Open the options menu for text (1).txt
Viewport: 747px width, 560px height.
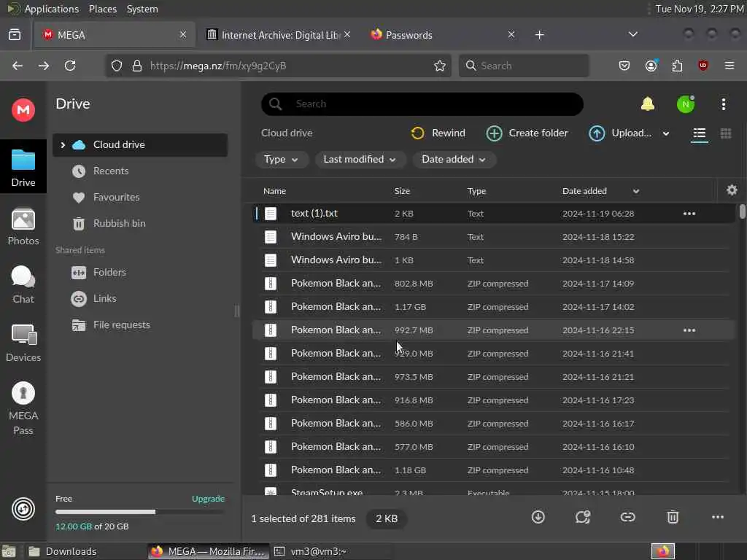pyautogui.click(x=689, y=214)
